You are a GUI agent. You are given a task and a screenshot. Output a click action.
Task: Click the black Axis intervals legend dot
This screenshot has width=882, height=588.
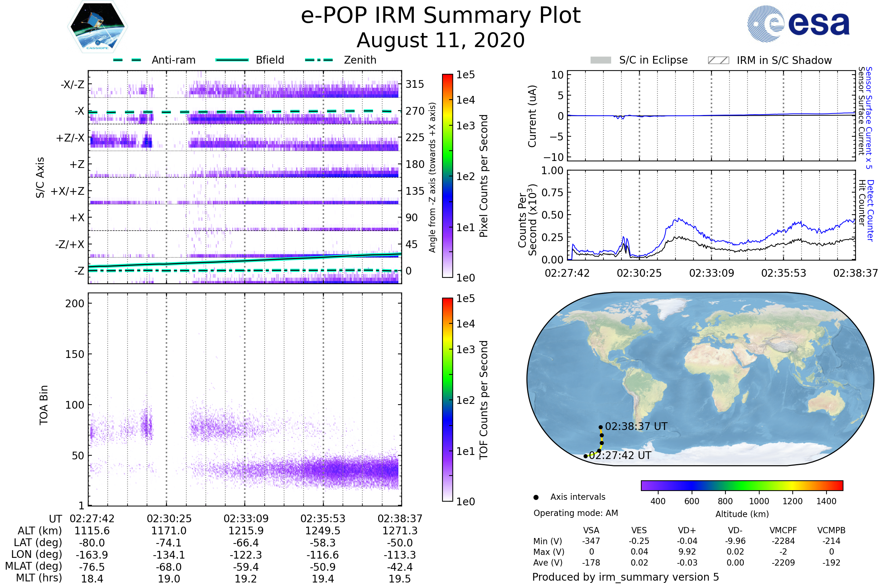(x=536, y=497)
